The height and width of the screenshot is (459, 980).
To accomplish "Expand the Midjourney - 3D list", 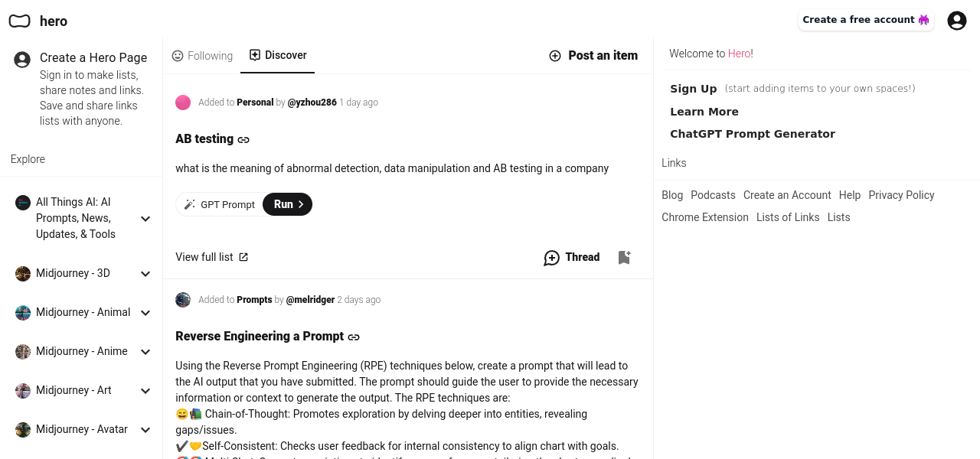I will (x=145, y=274).
